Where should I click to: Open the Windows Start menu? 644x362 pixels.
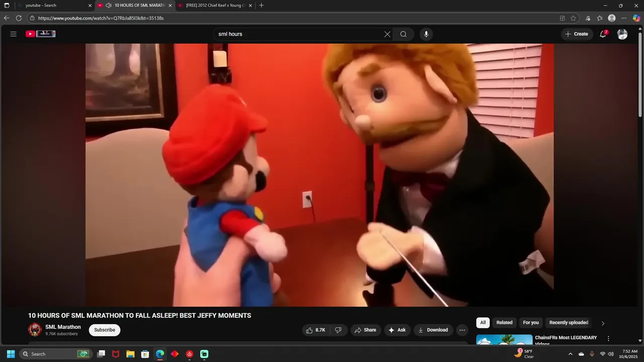(11, 354)
